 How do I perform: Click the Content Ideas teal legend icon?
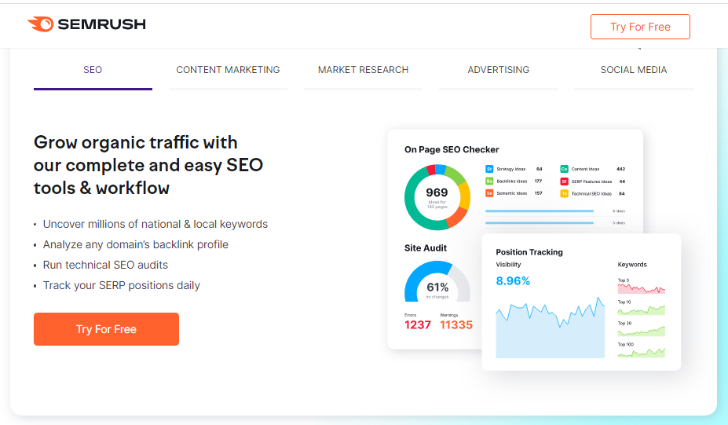pos(564,169)
